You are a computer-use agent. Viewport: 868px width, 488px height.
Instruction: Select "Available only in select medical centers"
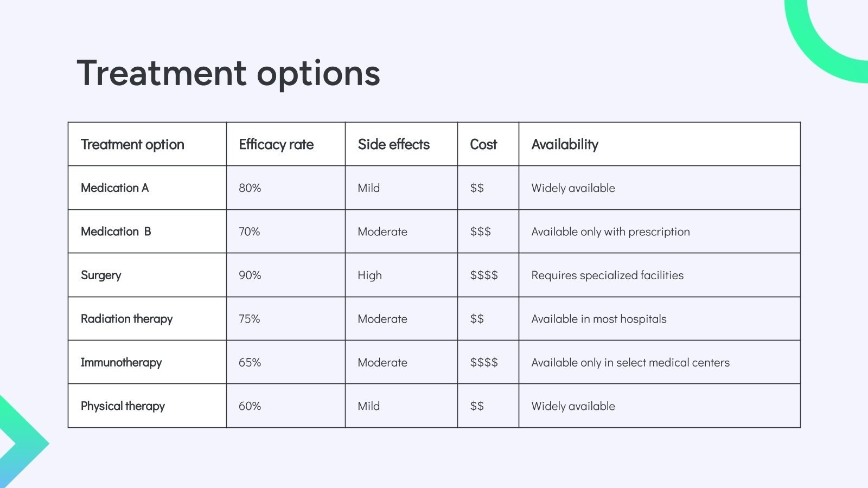click(630, 363)
